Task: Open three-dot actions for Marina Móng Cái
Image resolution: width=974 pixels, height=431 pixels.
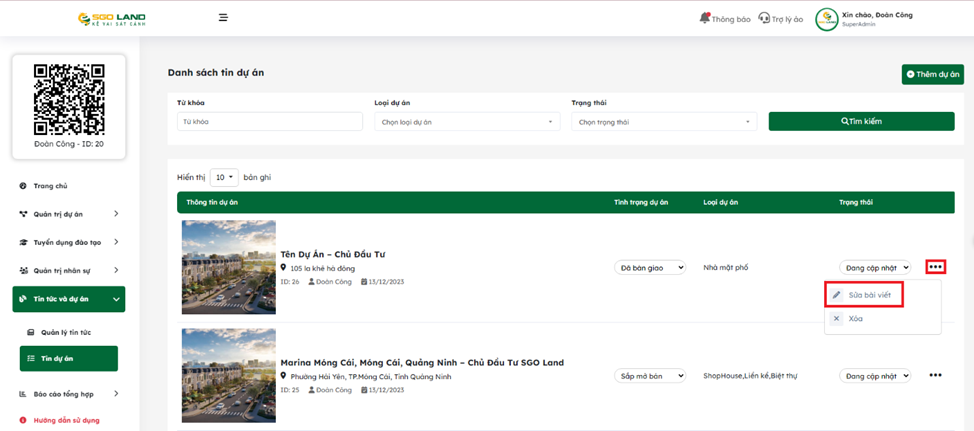Action: (935, 376)
